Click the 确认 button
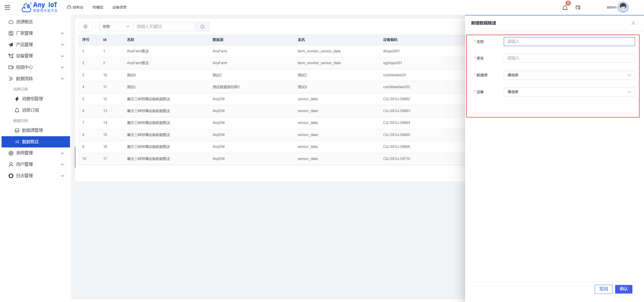This screenshot has width=644, height=302. [x=623, y=289]
